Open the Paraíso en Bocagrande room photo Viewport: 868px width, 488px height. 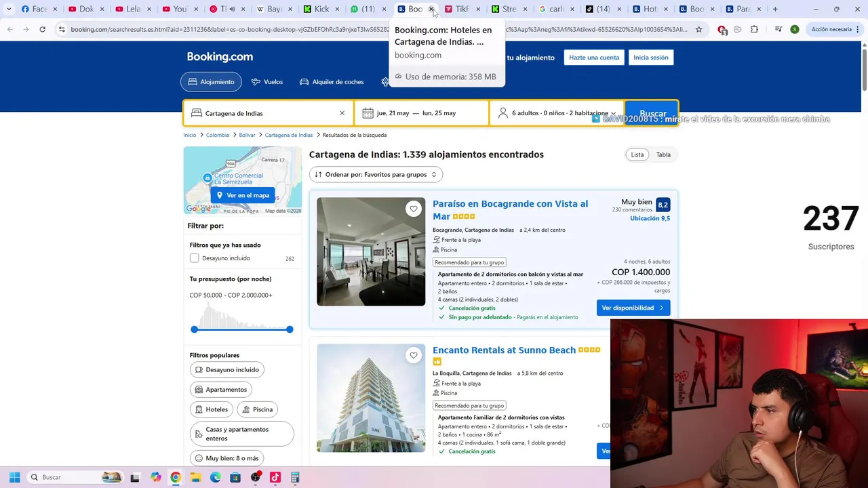(371, 251)
